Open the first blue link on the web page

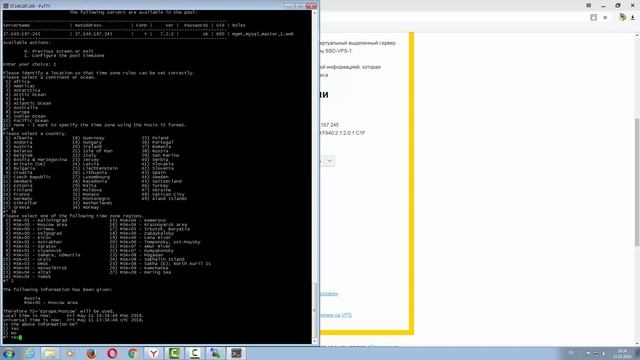pos(329,293)
